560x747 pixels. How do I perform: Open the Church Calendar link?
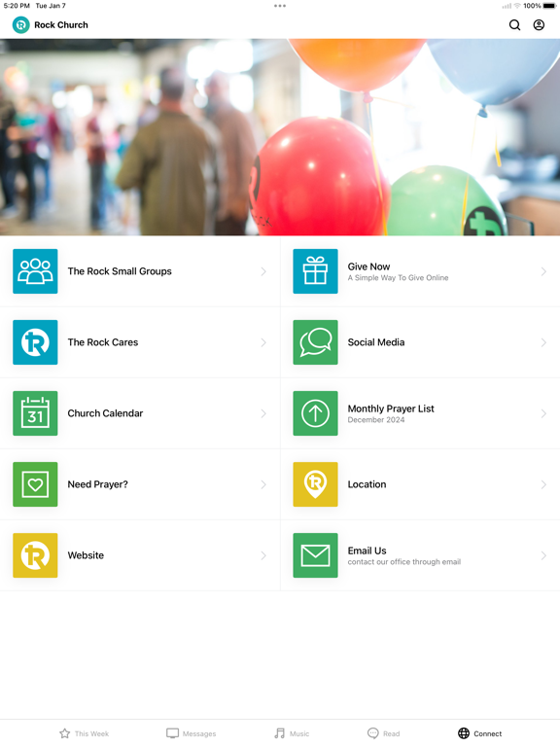[x=105, y=413]
